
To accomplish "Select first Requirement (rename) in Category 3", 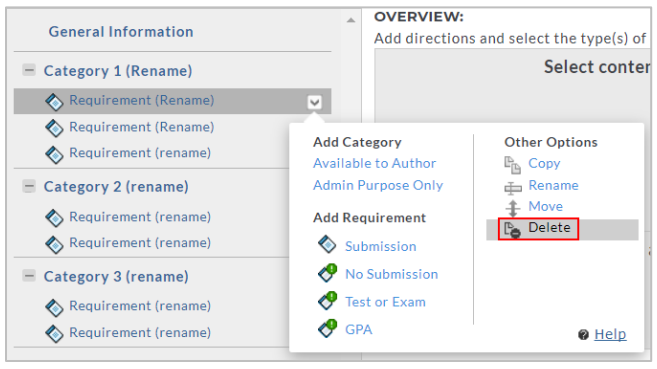I will pos(140,306).
